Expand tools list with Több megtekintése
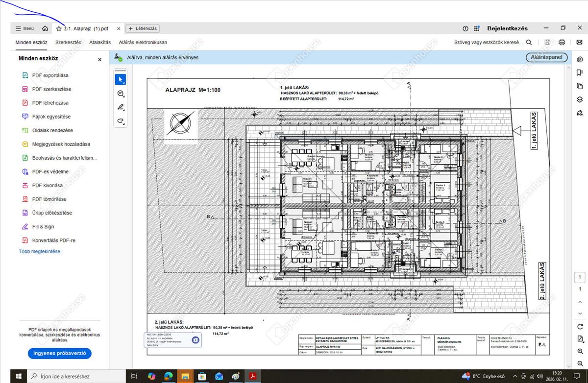 (39, 251)
